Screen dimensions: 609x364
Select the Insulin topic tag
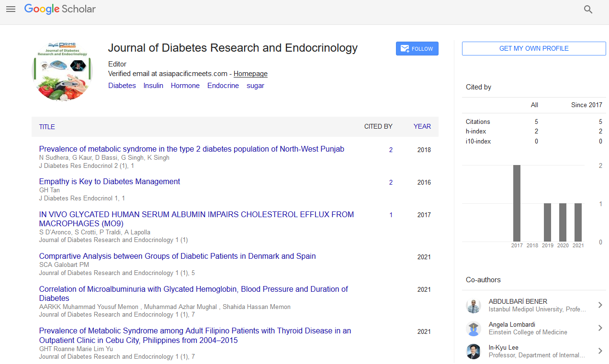tap(153, 86)
